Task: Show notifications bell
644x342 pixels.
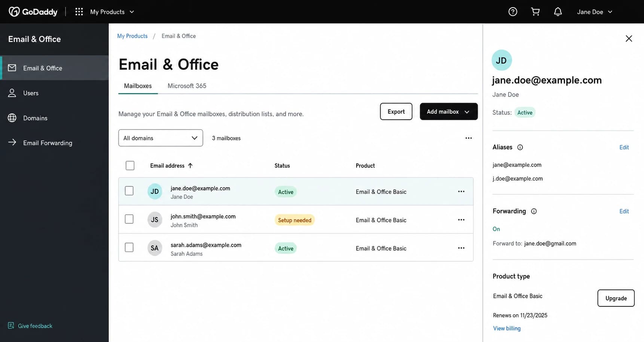Action: (x=558, y=12)
